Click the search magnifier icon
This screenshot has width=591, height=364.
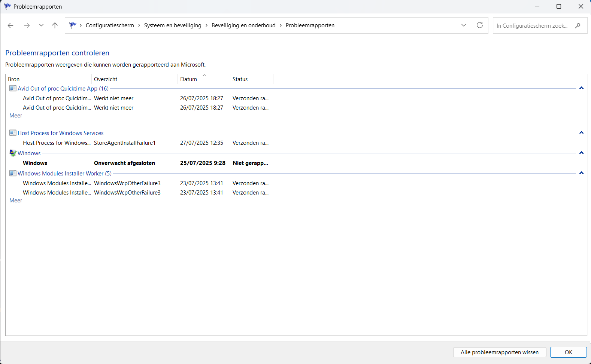[578, 25]
